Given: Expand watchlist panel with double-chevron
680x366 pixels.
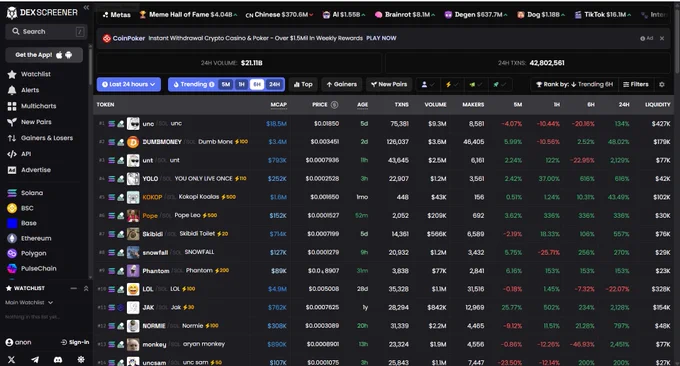Looking at the screenshot, I should tap(86, 288).
